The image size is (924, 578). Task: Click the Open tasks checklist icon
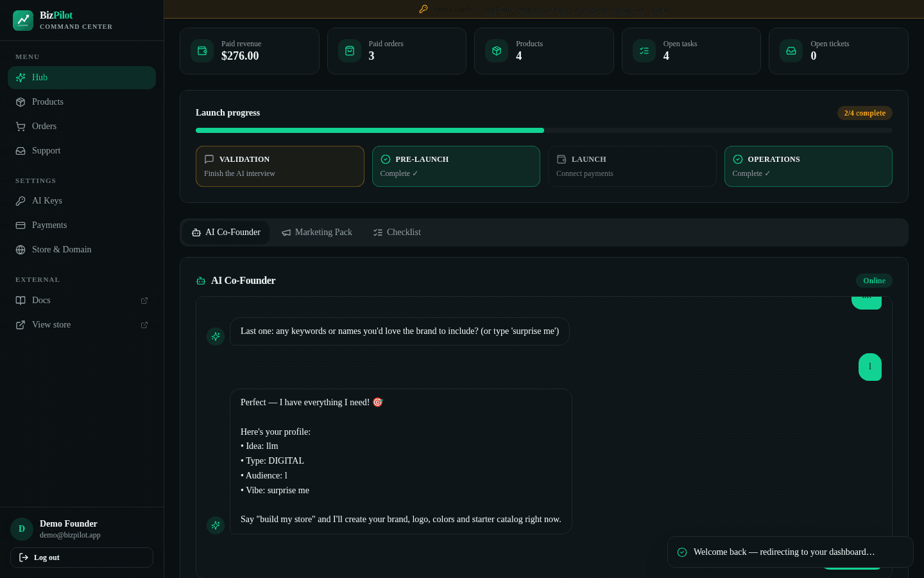click(x=644, y=51)
